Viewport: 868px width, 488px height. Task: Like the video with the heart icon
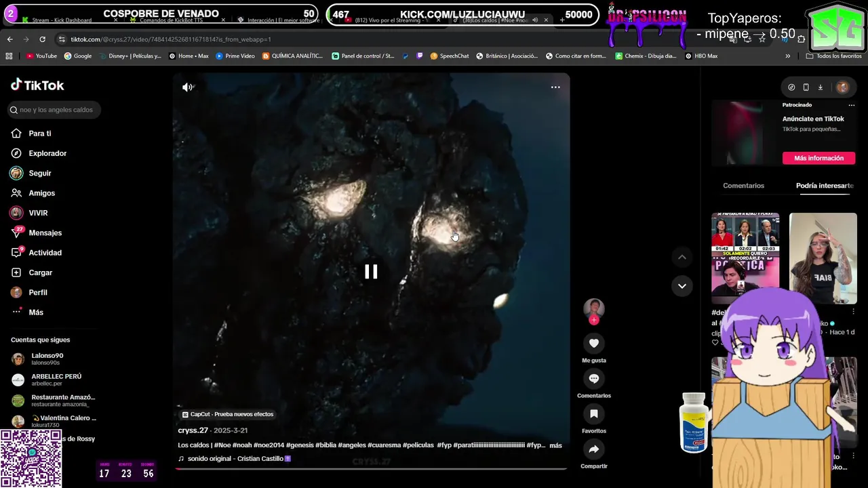(x=594, y=344)
